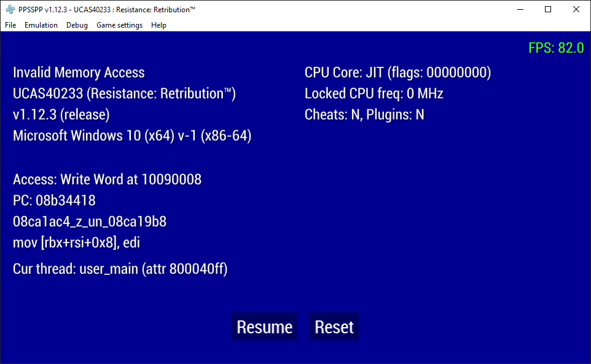This screenshot has height=364, width=591.
Task: Click the 'mov [rbx+rsi+0x8], edi' instruction
Action: 77,243
